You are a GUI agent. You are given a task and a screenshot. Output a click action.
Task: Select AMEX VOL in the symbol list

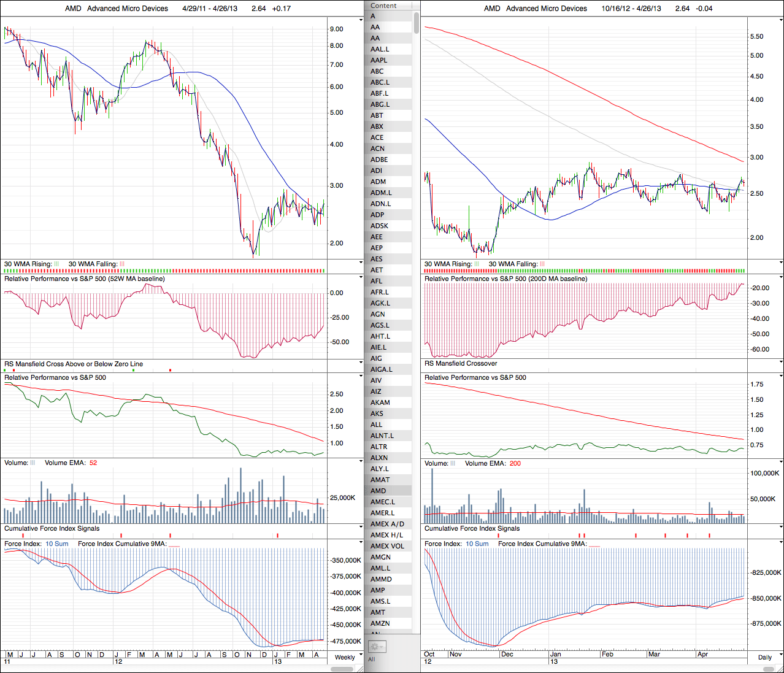[x=387, y=546]
